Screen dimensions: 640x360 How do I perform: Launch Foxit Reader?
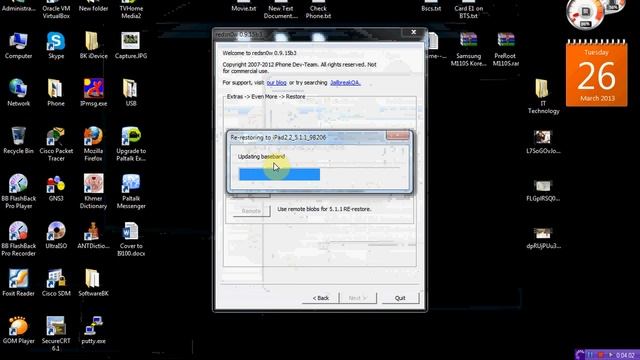(18, 282)
